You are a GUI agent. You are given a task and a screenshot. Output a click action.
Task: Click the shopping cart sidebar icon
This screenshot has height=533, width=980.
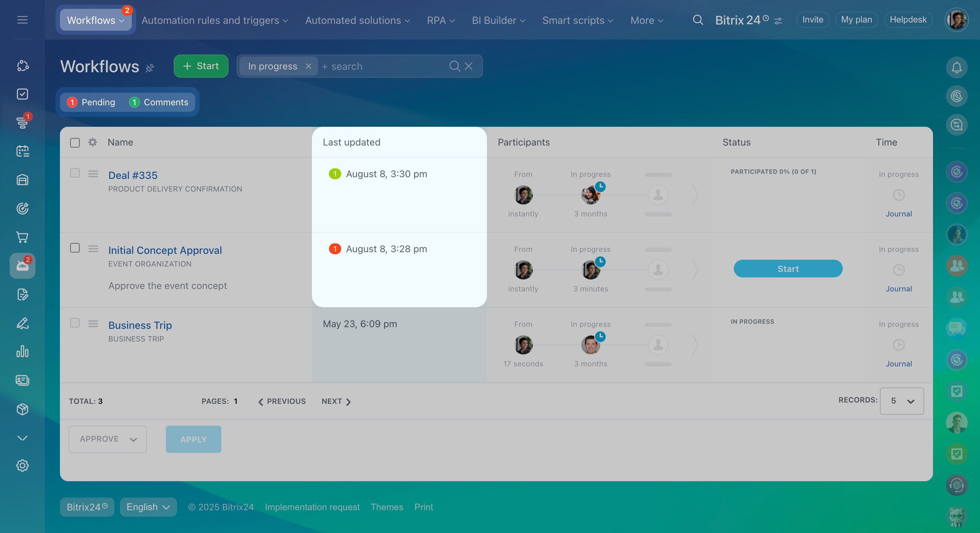click(x=22, y=237)
